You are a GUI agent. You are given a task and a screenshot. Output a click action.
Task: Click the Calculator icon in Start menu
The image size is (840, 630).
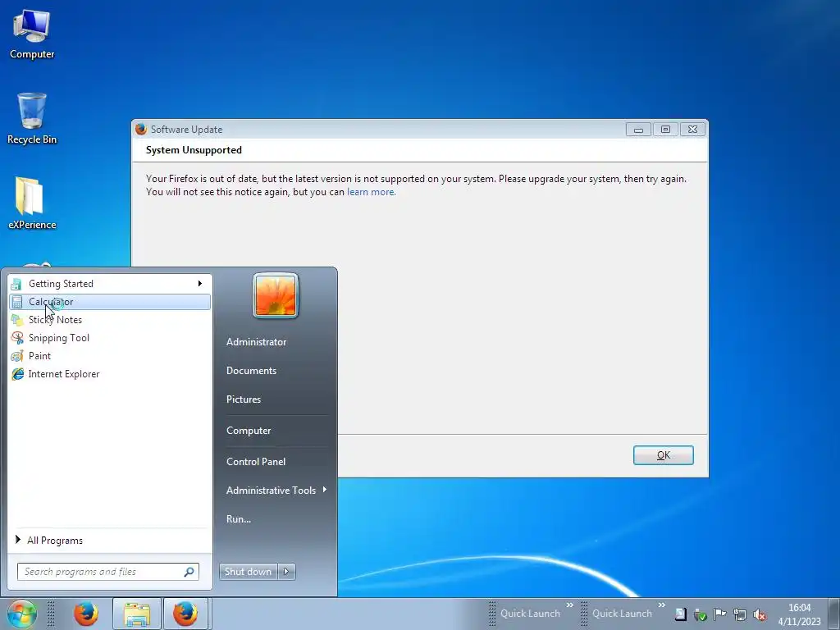(x=17, y=302)
